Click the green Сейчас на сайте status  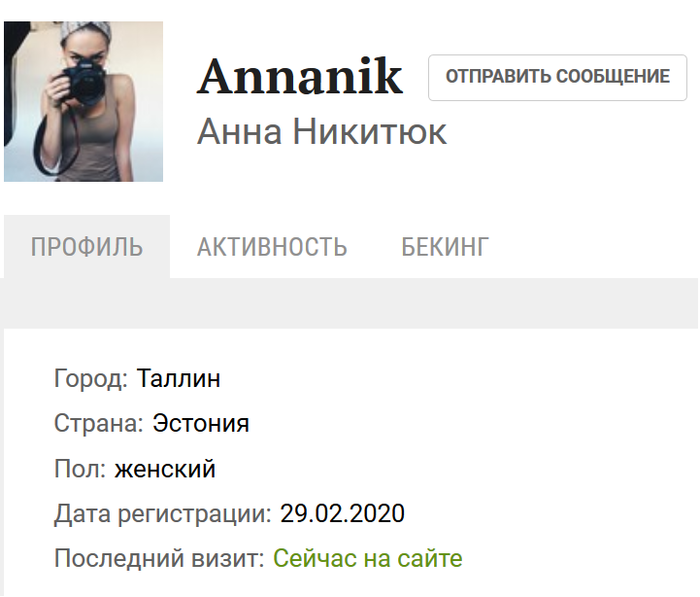(368, 558)
